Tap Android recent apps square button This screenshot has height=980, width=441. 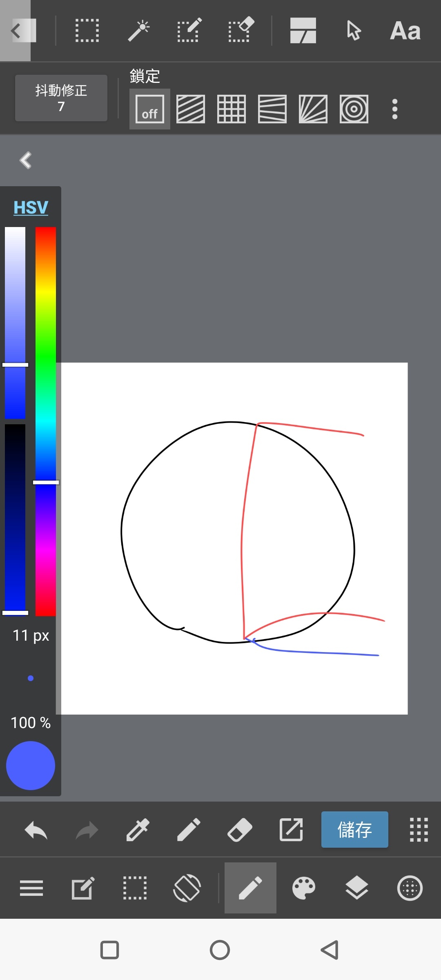[109, 950]
